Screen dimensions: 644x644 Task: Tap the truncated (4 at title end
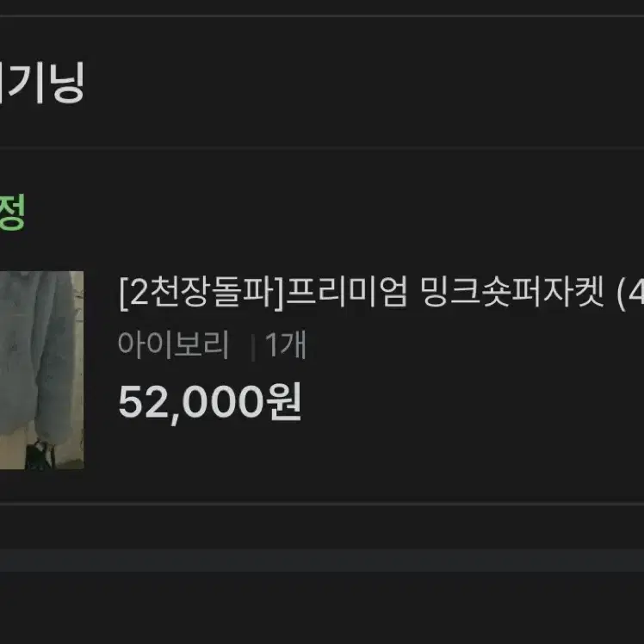(630, 292)
